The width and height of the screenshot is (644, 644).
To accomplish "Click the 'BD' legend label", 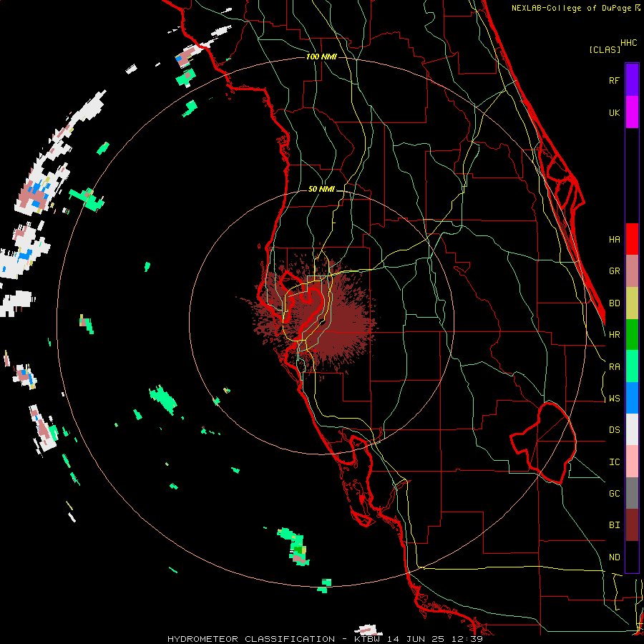I will click(x=614, y=303).
